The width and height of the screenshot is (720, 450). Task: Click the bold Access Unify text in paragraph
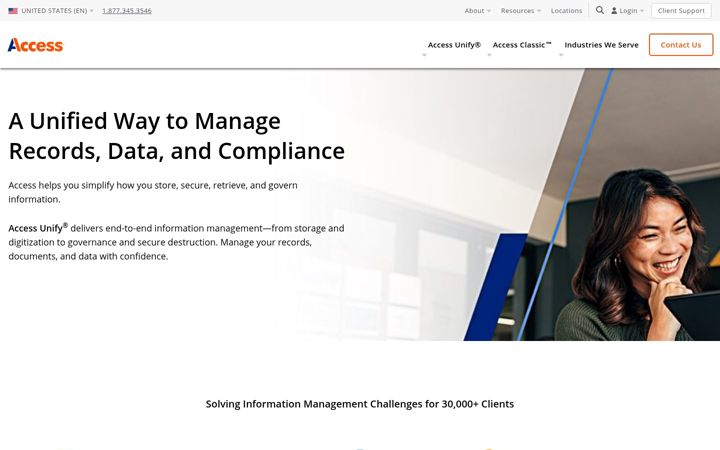[38, 228]
